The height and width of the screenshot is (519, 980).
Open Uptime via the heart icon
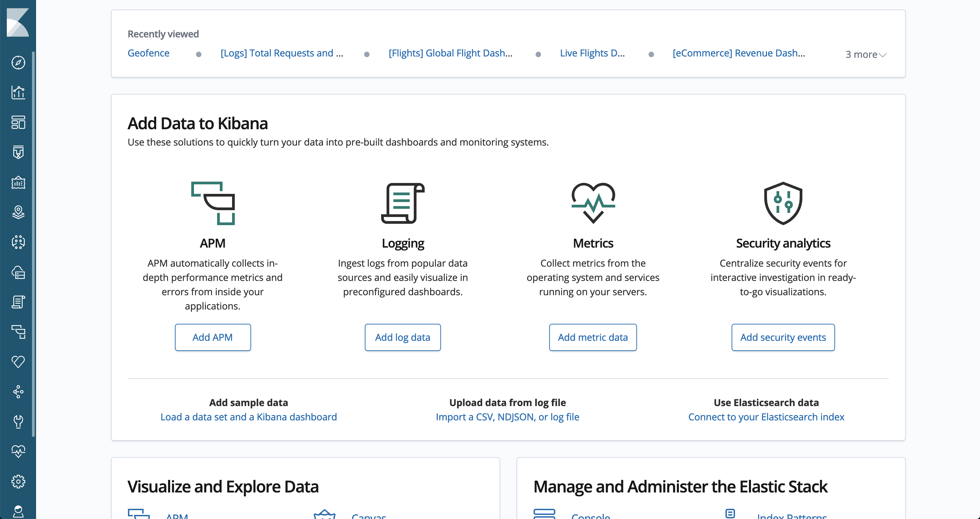(x=18, y=362)
